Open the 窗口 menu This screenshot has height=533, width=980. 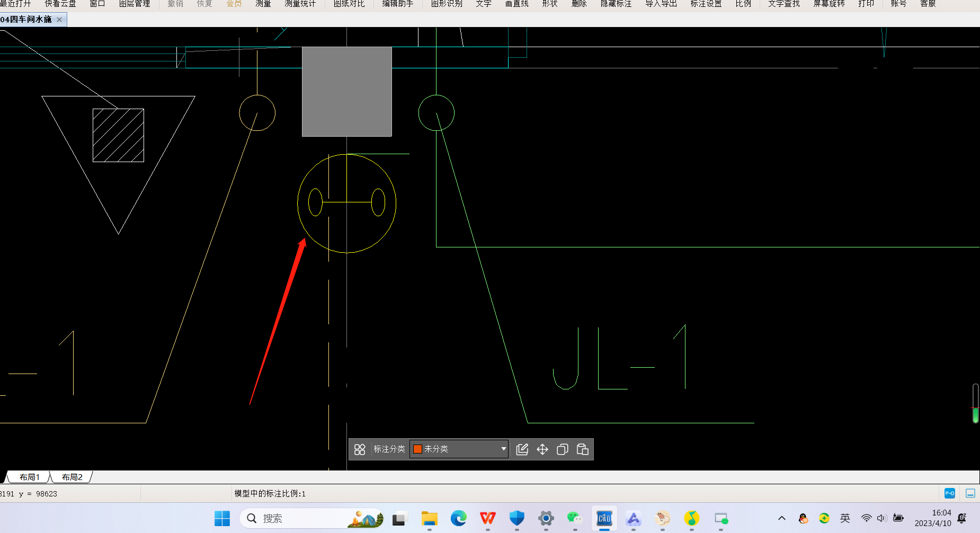coord(97,4)
